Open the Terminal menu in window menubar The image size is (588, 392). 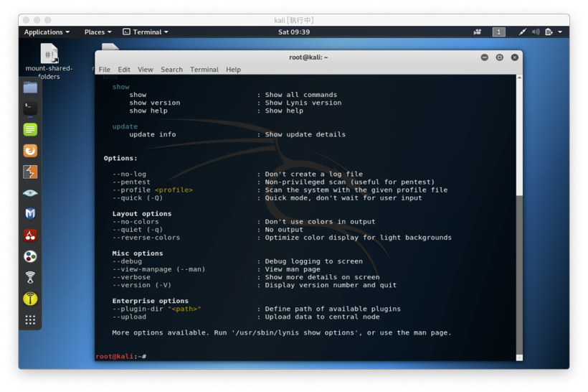click(204, 70)
